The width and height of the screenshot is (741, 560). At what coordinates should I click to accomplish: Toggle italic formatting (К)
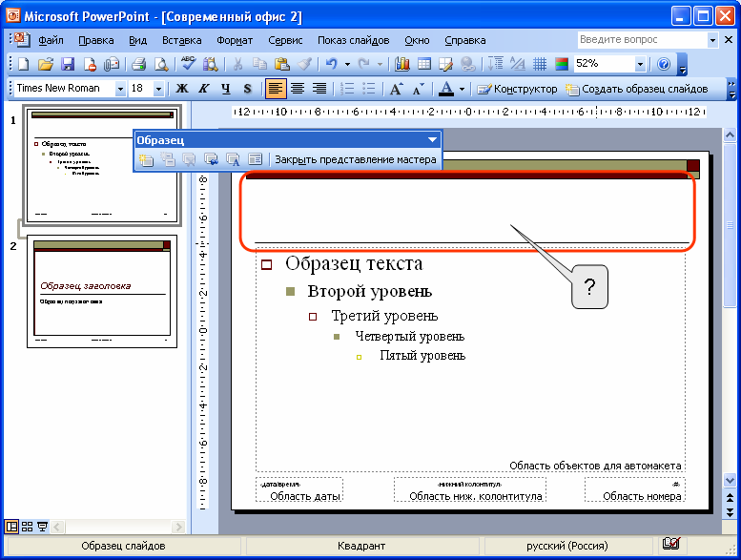tap(204, 89)
